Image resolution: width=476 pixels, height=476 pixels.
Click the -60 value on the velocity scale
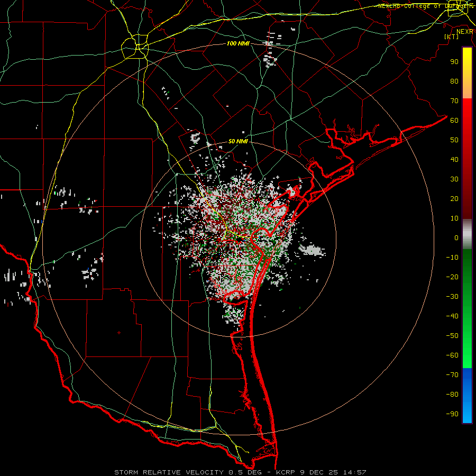coord(452,355)
